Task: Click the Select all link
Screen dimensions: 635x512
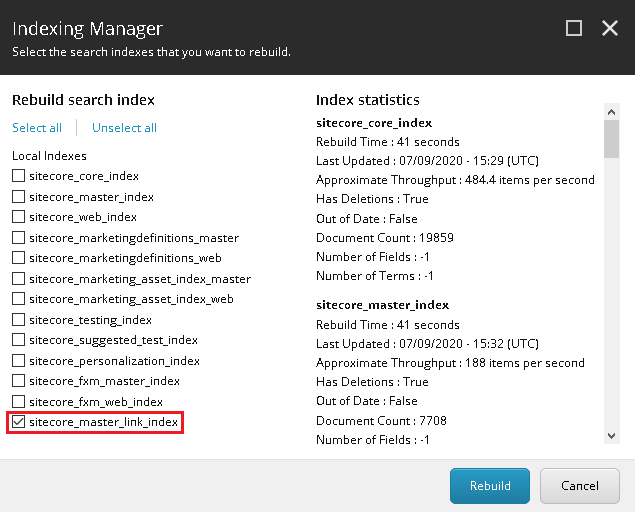Action: 37,128
